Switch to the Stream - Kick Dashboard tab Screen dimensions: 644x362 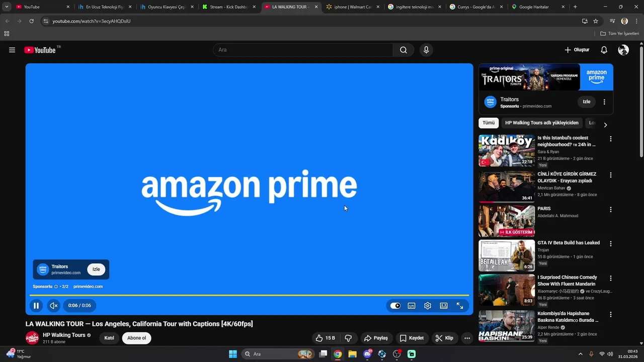229,7
